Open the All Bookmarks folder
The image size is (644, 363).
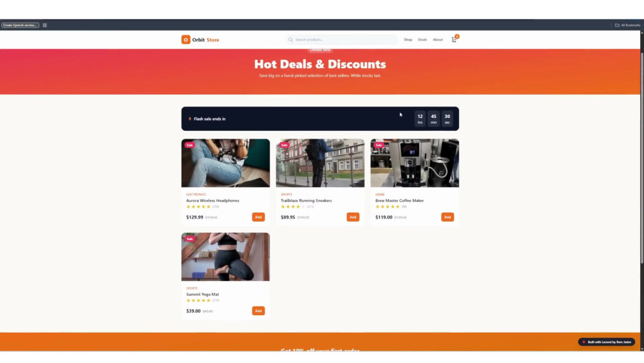(627, 25)
